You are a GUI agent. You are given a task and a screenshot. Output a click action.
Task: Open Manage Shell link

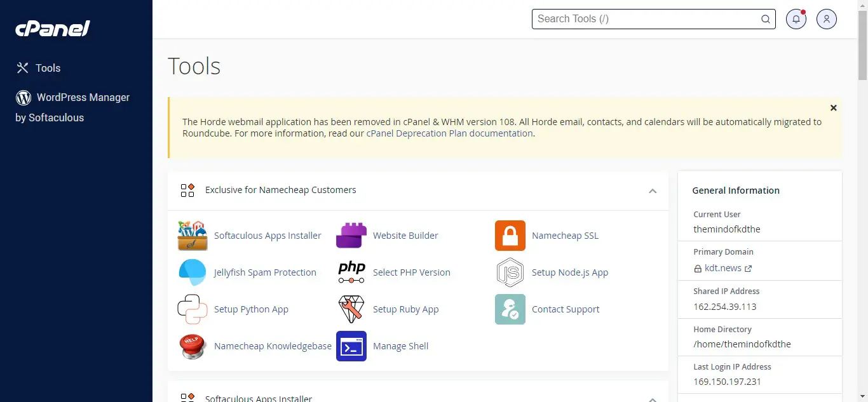point(400,346)
